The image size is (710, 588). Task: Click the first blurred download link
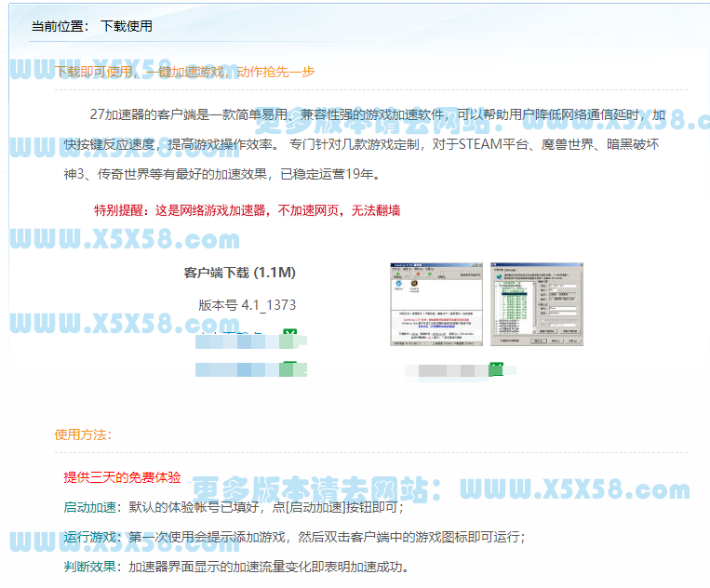237,337
